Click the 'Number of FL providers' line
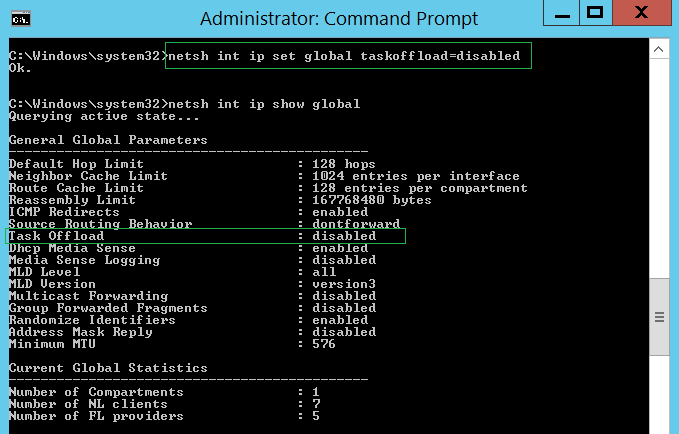This screenshot has width=679, height=434. click(96, 416)
